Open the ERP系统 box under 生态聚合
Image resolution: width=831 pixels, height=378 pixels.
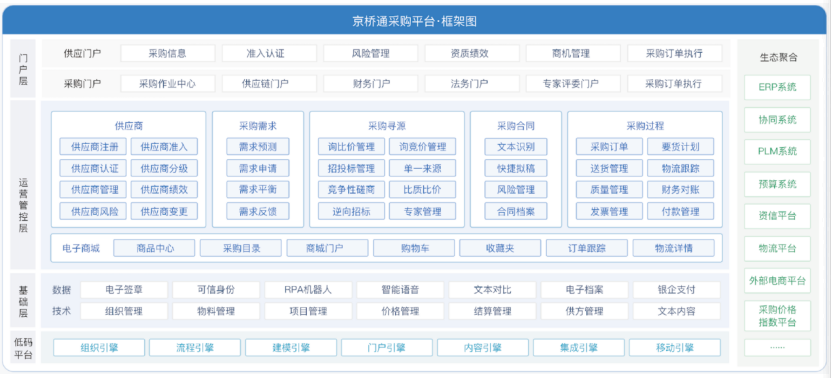tap(777, 87)
